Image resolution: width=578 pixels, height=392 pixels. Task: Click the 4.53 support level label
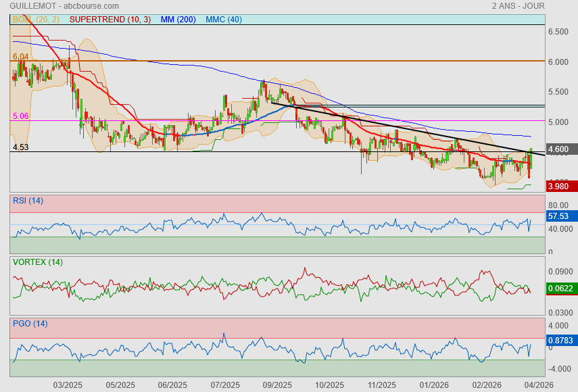(20, 147)
